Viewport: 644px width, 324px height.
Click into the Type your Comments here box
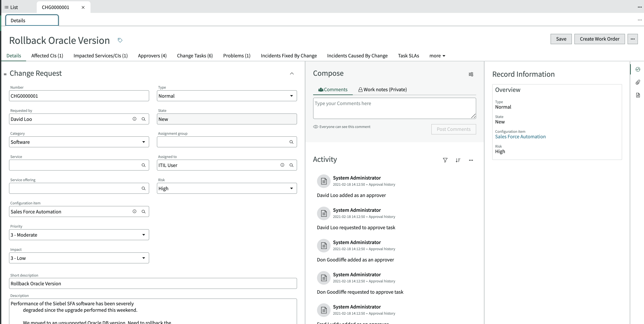pyautogui.click(x=394, y=108)
